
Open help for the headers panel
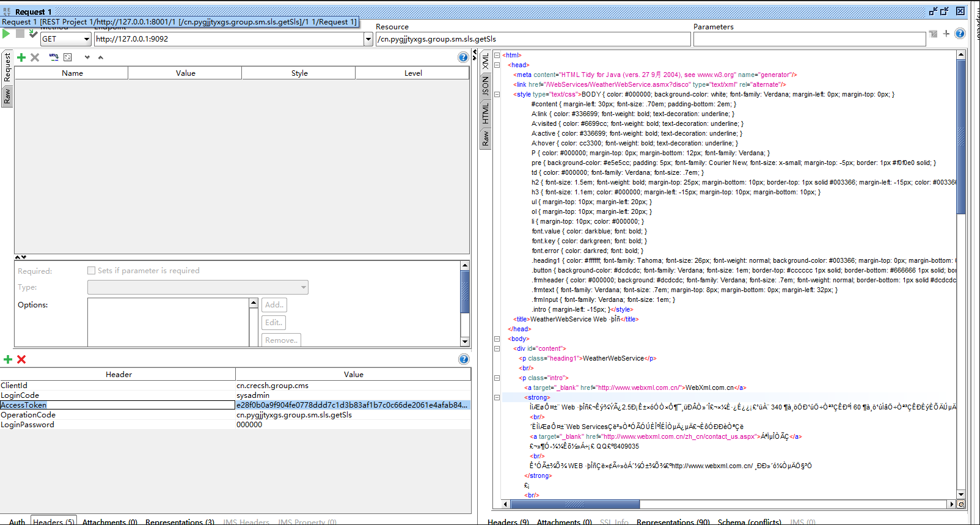pyautogui.click(x=464, y=359)
